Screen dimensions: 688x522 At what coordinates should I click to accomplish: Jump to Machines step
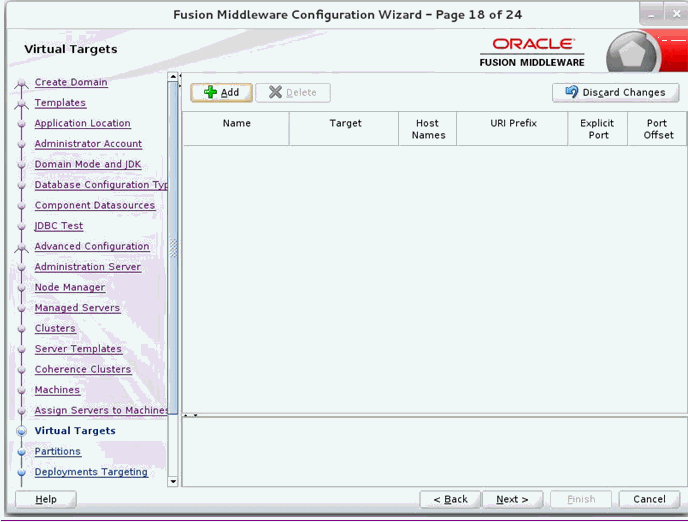pyautogui.click(x=57, y=390)
